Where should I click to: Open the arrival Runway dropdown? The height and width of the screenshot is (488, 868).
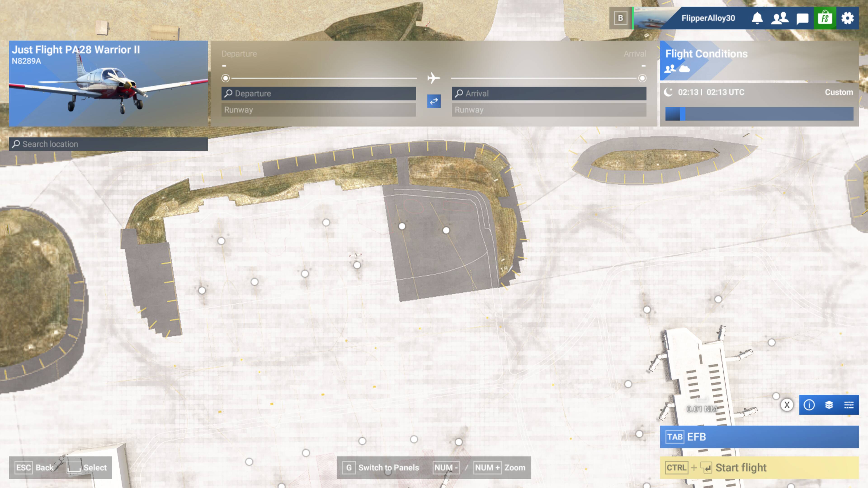click(x=549, y=110)
